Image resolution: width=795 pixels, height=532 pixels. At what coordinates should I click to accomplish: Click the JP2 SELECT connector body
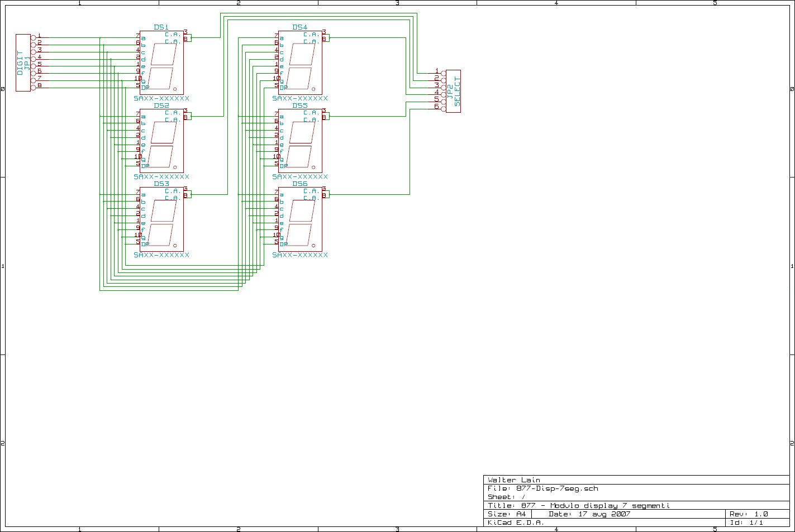click(454, 91)
